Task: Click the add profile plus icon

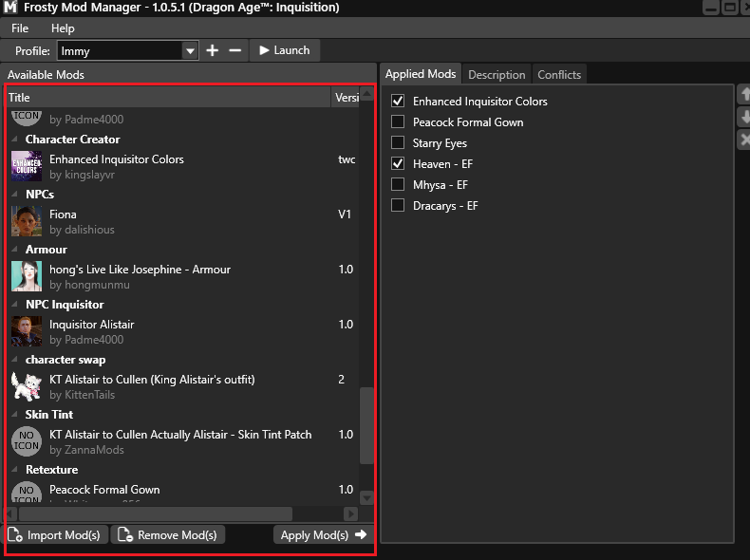Action: [x=213, y=50]
